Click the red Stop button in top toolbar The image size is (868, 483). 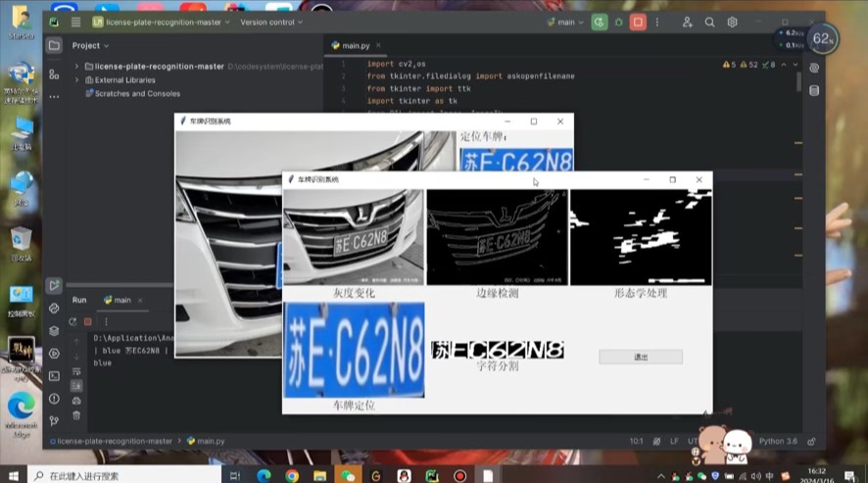(638, 23)
